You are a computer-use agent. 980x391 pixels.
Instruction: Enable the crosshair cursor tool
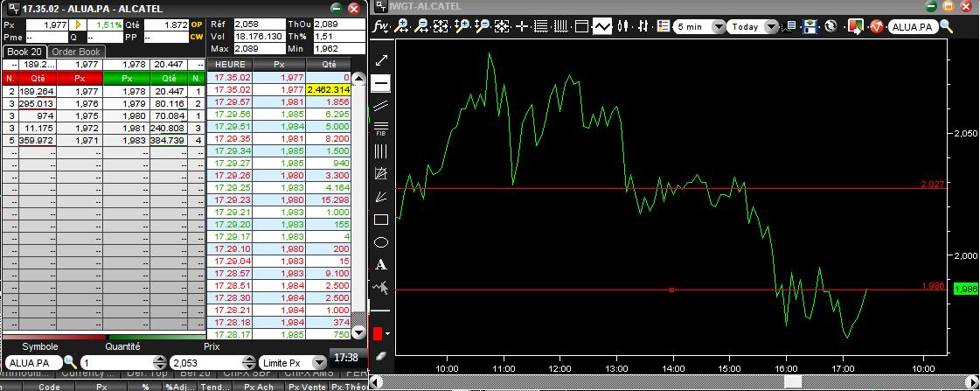(x=522, y=26)
